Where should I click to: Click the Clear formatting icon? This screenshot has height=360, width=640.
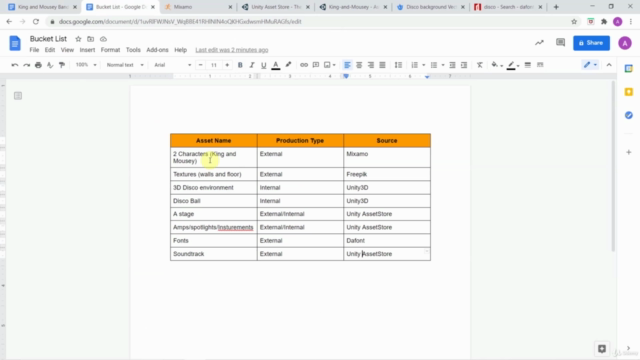coord(480,65)
